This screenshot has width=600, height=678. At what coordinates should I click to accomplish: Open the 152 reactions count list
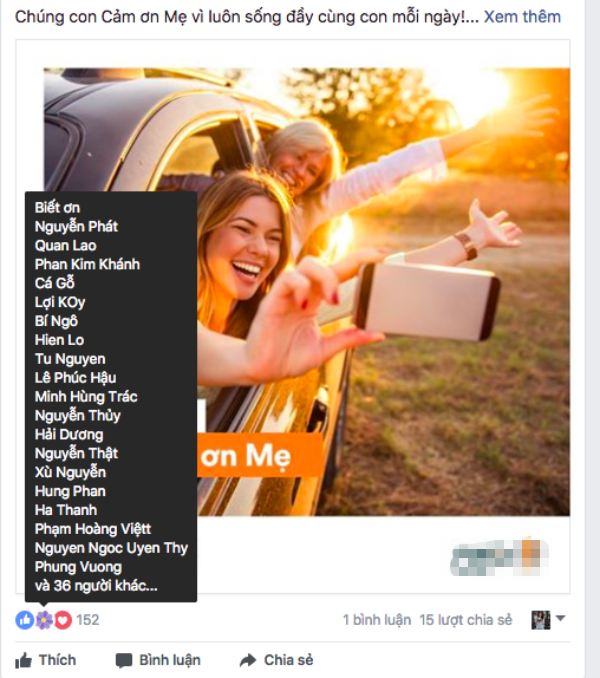(x=88, y=620)
